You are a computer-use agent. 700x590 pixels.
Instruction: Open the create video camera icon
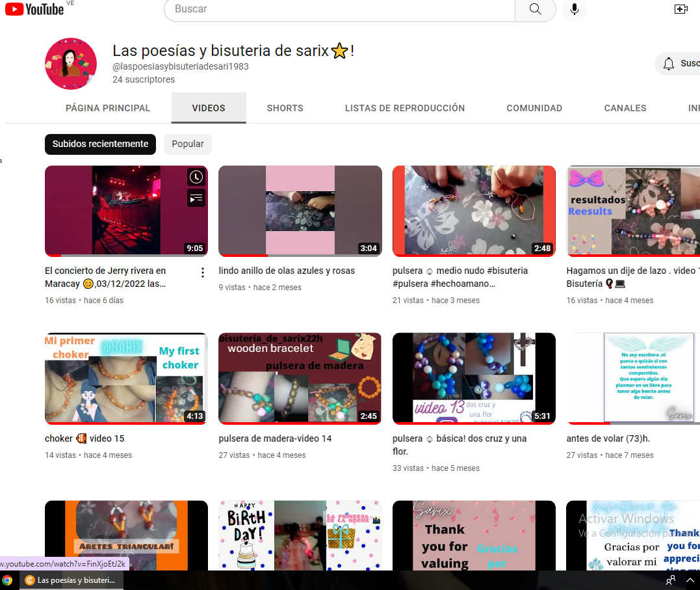(681, 9)
